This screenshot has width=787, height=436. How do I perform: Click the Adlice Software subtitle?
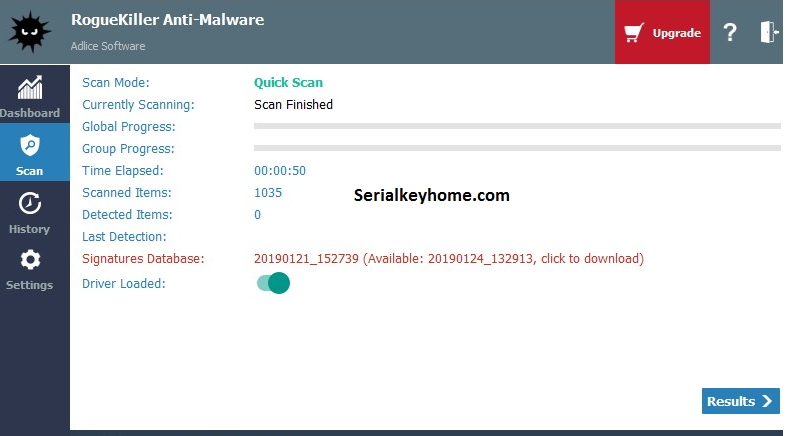point(108,46)
